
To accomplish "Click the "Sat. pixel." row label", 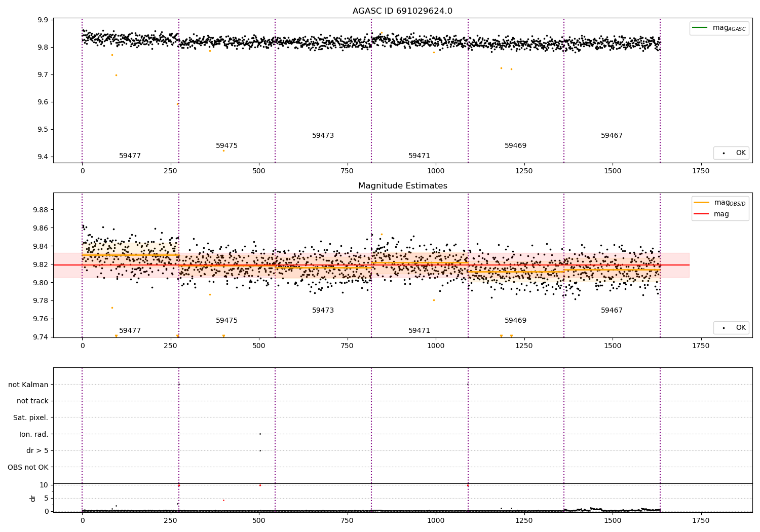I will (31, 417).
